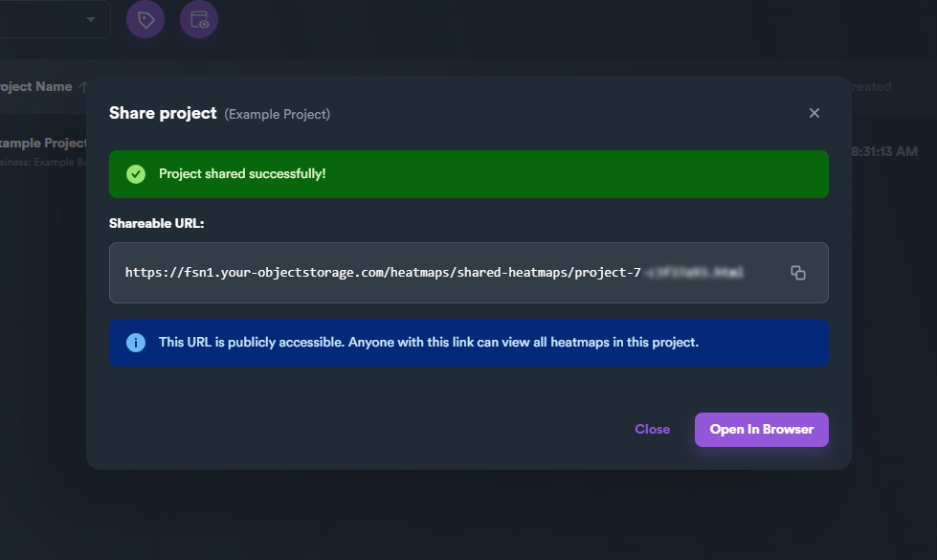Viewport: 937px width, 560px height.
Task: Click the Created column header
Action: (873, 86)
